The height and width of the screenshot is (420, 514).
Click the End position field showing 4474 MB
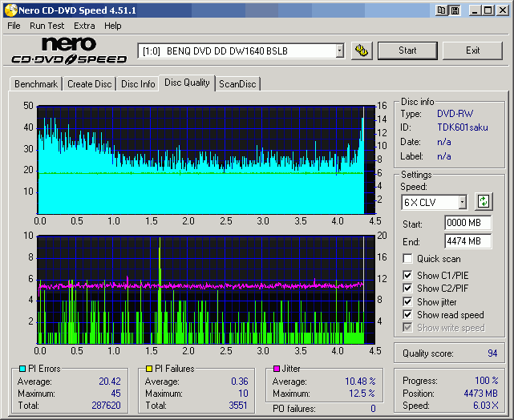pyautogui.click(x=467, y=240)
